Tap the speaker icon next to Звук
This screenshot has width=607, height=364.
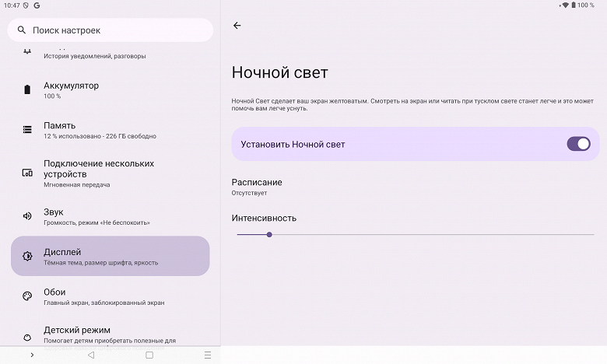(27, 216)
